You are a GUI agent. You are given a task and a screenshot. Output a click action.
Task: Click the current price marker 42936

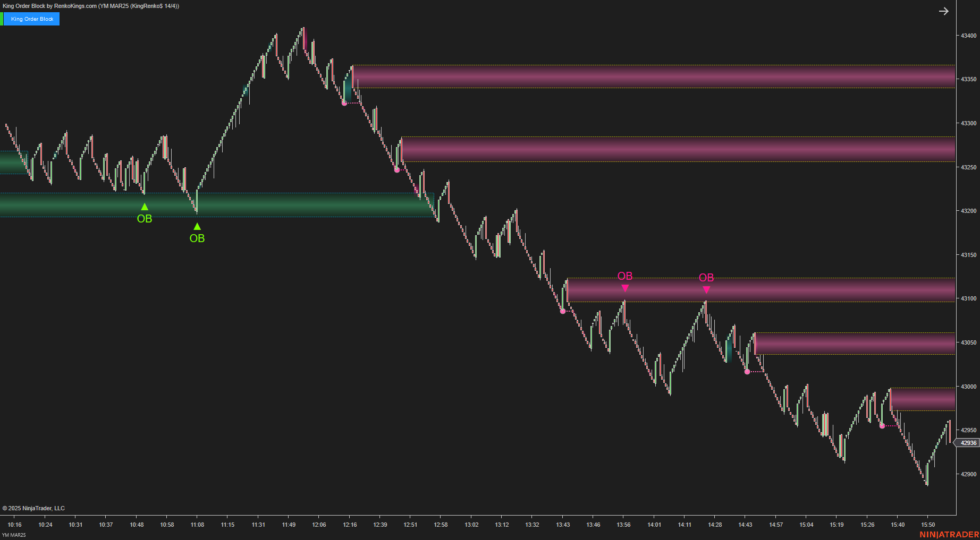(968, 442)
